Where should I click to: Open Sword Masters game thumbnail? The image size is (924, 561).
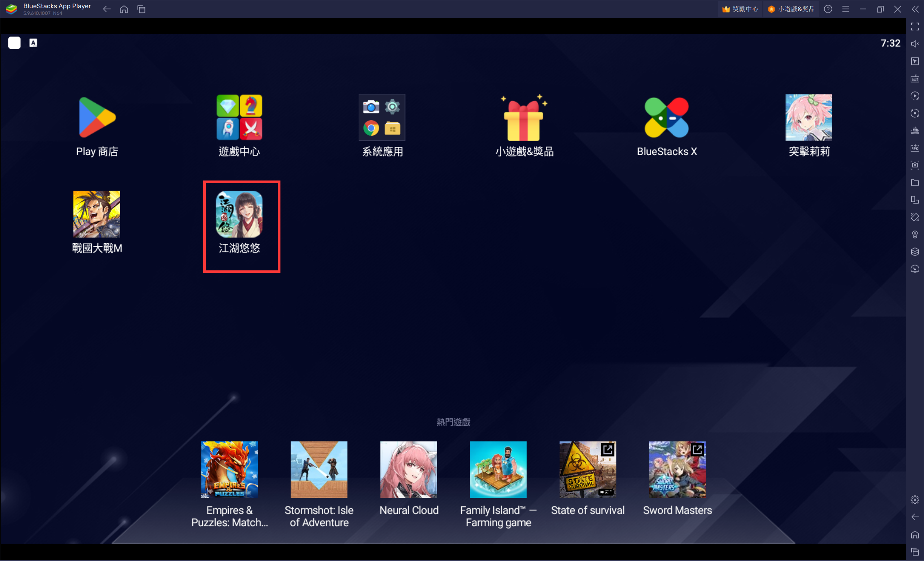click(677, 470)
